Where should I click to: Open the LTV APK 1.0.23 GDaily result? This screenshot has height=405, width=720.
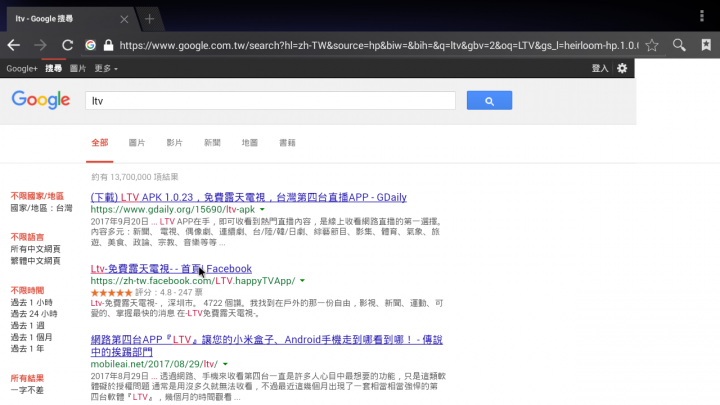[x=248, y=197]
